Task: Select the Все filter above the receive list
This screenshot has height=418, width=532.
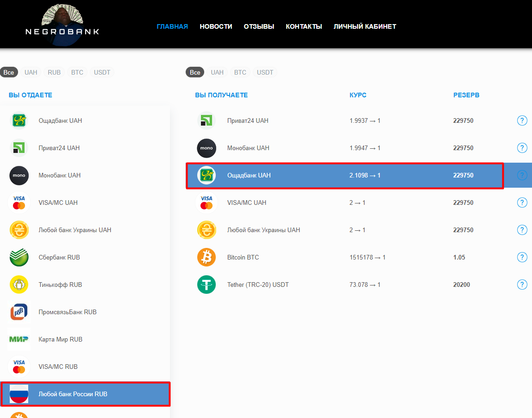Action: pyautogui.click(x=195, y=72)
